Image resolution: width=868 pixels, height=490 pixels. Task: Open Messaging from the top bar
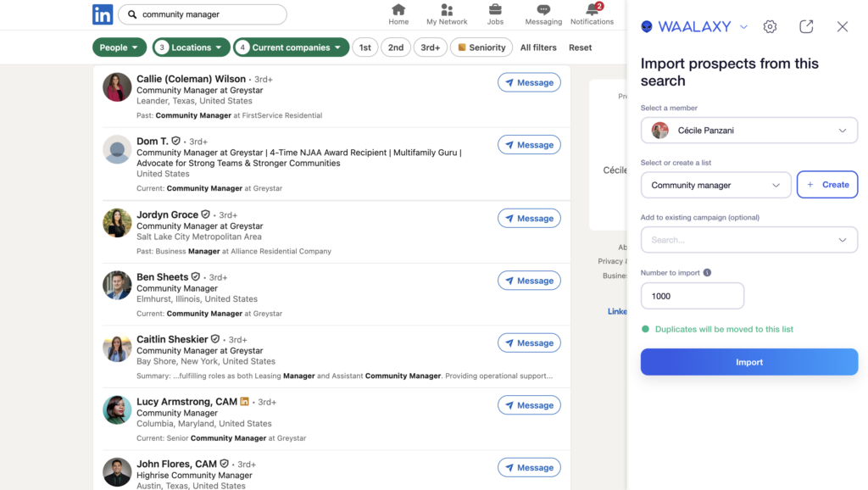[543, 14]
